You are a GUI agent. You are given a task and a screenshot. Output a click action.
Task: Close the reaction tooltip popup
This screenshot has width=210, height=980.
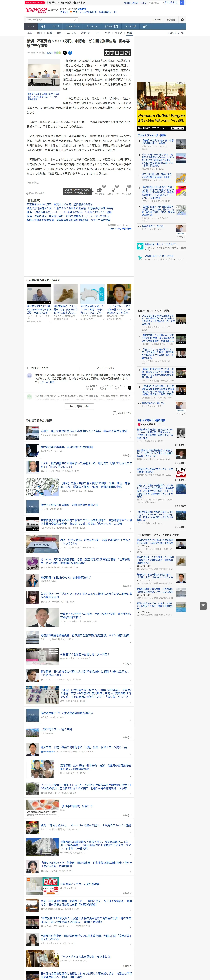pyautogui.click(x=91, y=189)
